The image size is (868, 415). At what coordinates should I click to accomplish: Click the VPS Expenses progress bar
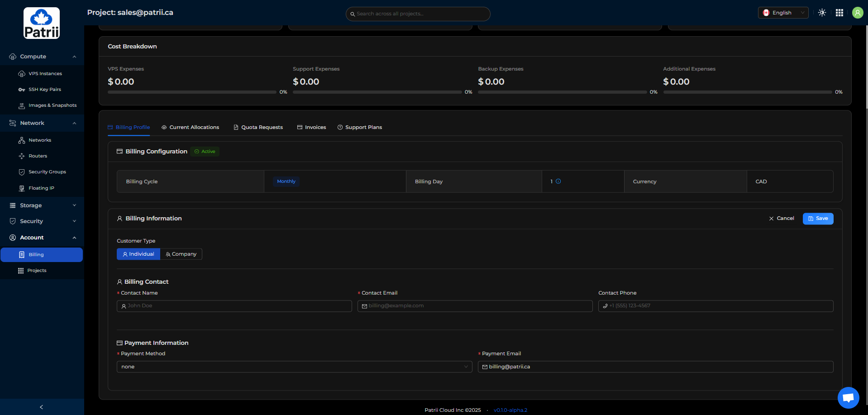coord(192,92)
